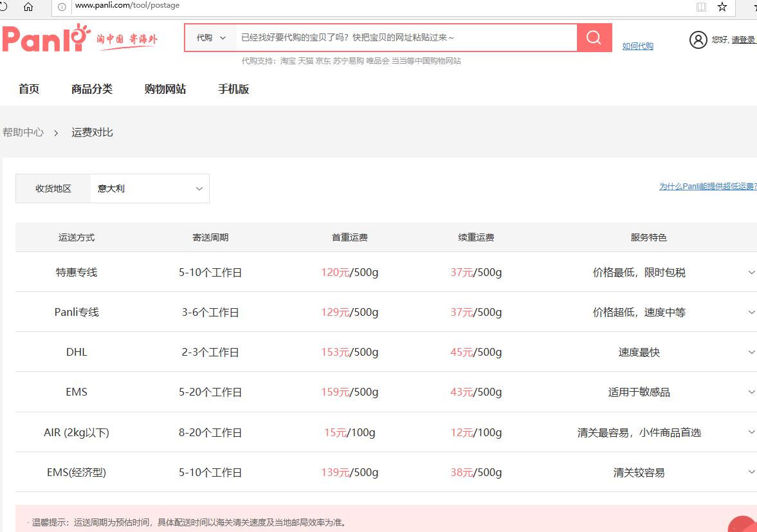Open the 代购 search type dropdown
Screen dimensions: 757x532
(210, 37)
